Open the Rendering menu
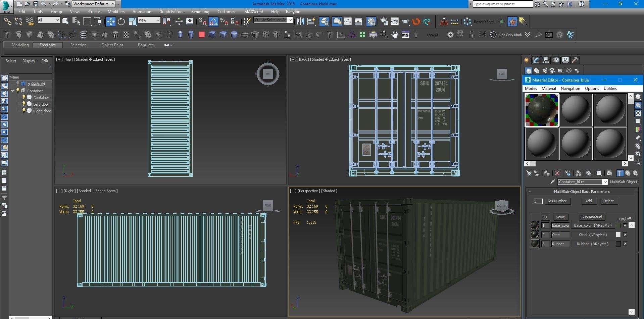 [200, 11]
